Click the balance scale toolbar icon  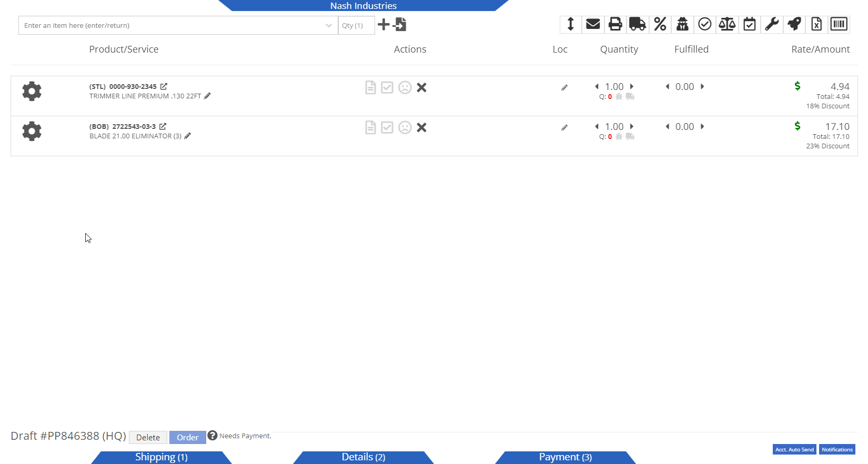(727, 24)
